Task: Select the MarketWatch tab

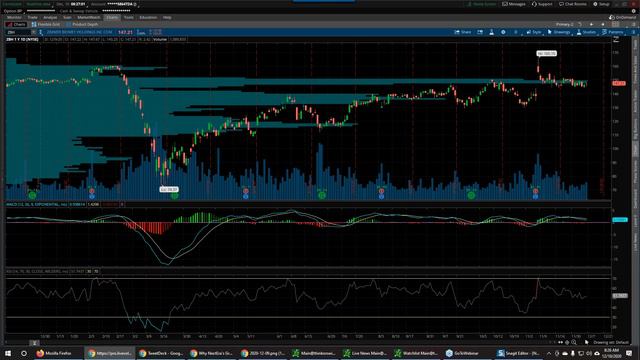Action: pos(89,18)
